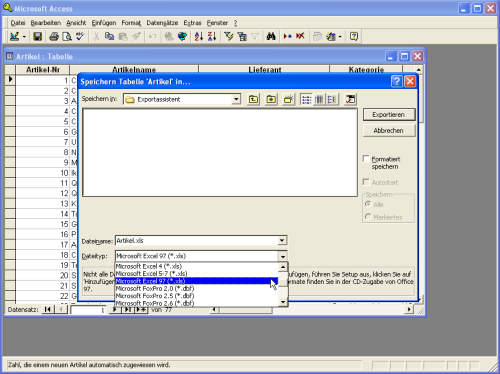Enable Formatiert speichern checkbox
The image size is (500, 374).
(366, 159)
